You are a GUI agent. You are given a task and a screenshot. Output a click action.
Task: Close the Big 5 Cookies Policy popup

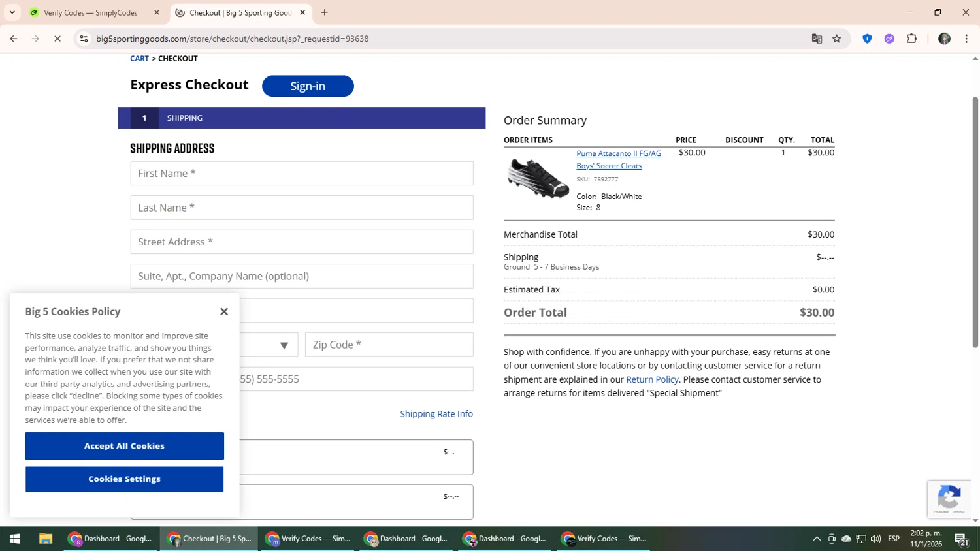click(x=224, y=311)
